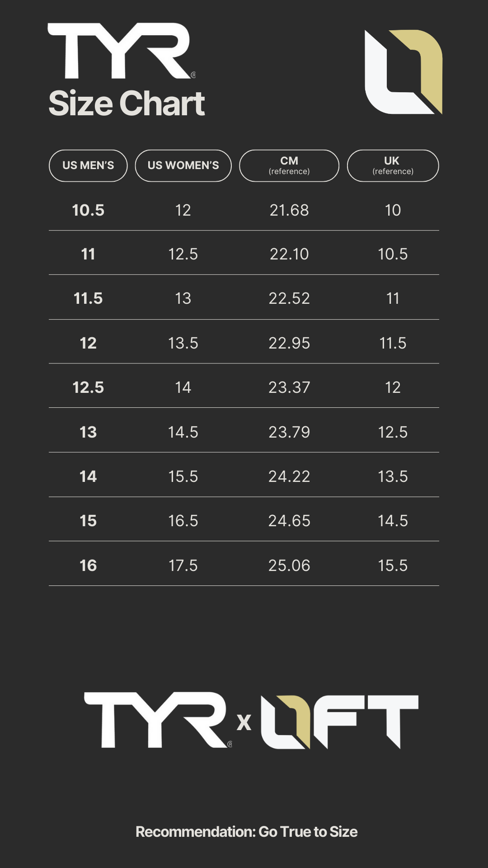Viewport: 488px width, 868px height.
Task: Click UK size 13.5 value
Action: (393, 476)
